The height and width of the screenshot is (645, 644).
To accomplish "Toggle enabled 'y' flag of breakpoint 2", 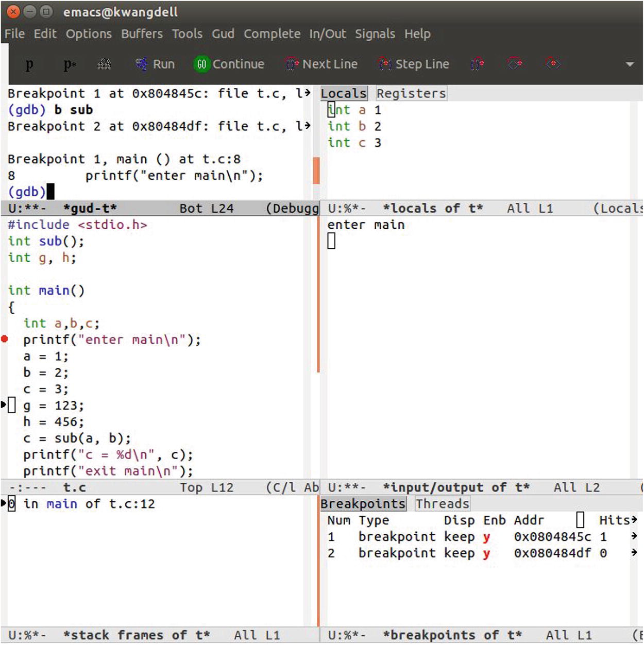I will (x=487, y=553).
